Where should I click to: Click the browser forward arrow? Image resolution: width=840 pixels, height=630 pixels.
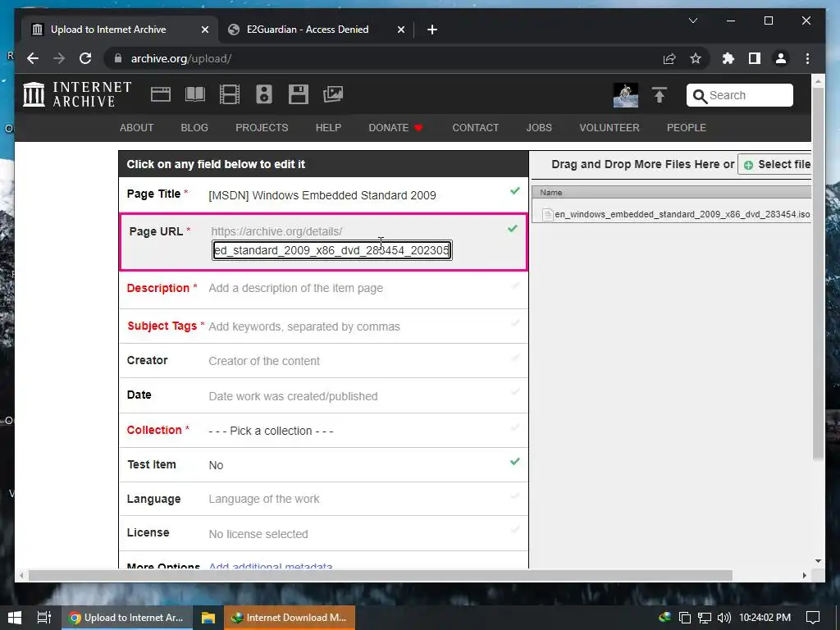pyautogui.click(x=59, y=58)
